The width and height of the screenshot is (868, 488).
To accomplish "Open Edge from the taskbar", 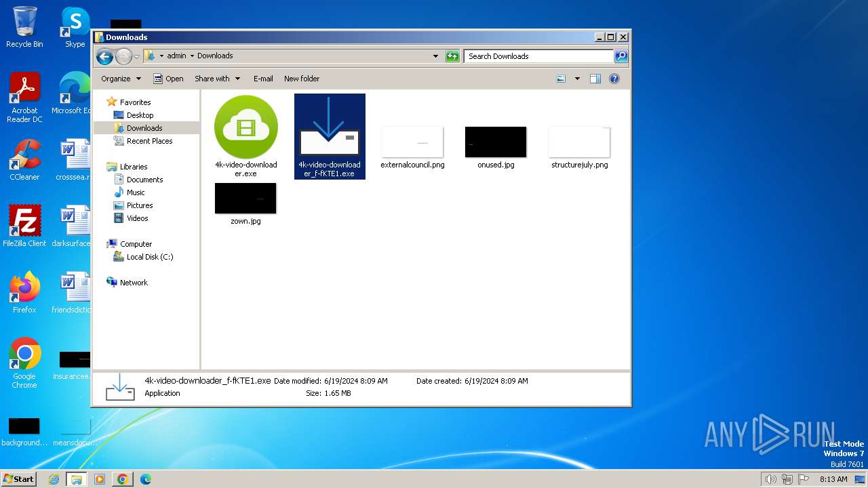I will (x=145, y=479).
